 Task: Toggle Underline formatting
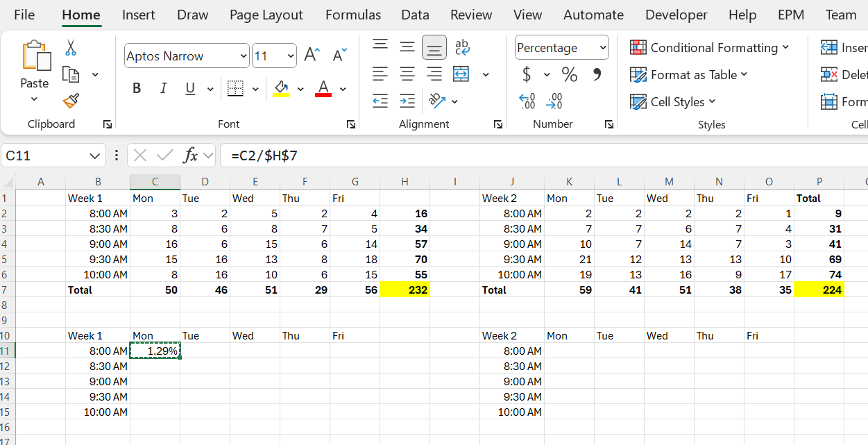[190, 88]
